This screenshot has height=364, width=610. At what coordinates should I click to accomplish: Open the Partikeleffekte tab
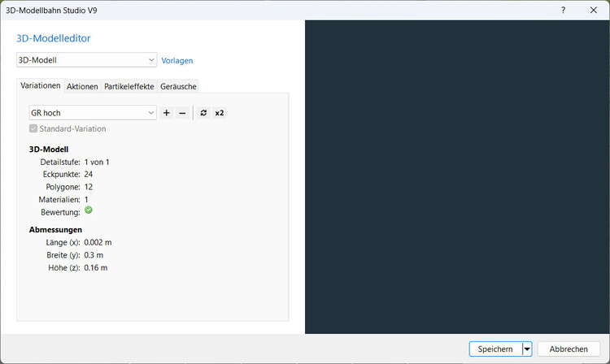tap(129, 86)
